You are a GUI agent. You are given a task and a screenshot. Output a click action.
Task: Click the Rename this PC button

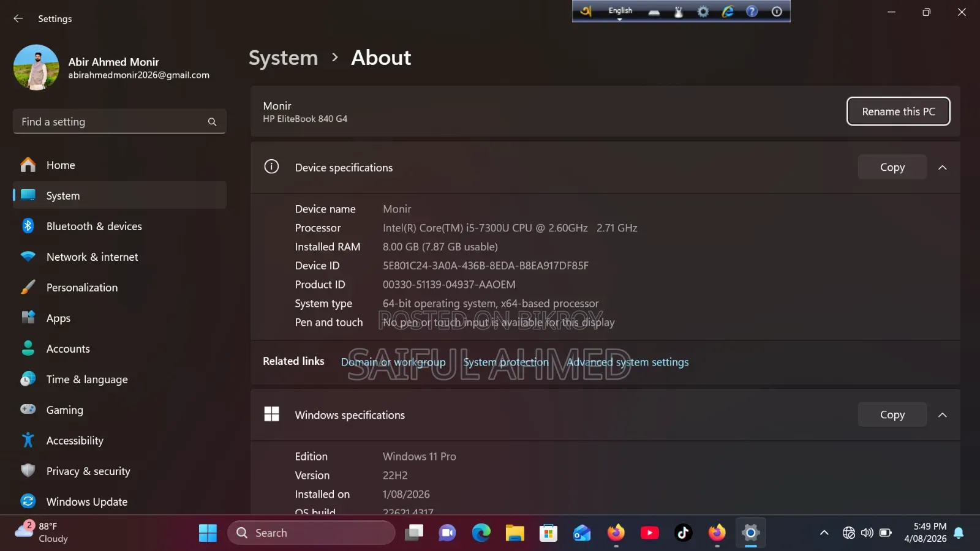coord(899,111)
